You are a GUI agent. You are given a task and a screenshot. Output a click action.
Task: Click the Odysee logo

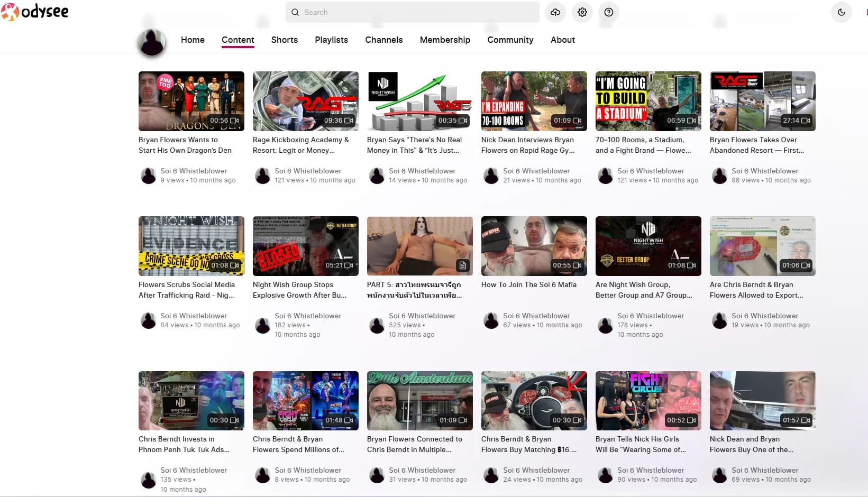pos(35,12)
